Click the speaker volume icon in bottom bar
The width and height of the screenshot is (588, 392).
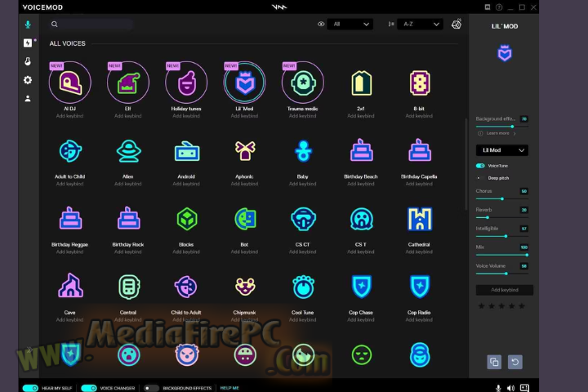click(x=510, y=388)
